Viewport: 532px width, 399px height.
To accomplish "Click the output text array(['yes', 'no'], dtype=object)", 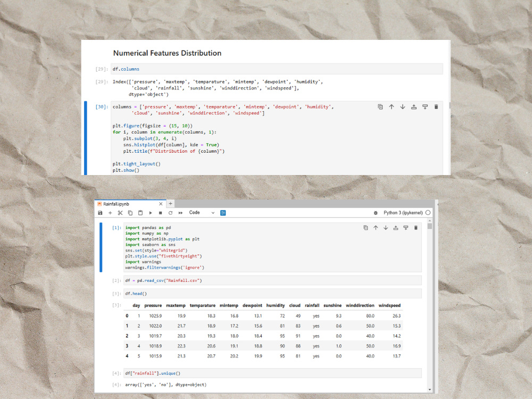I will [x=165, y=385].
